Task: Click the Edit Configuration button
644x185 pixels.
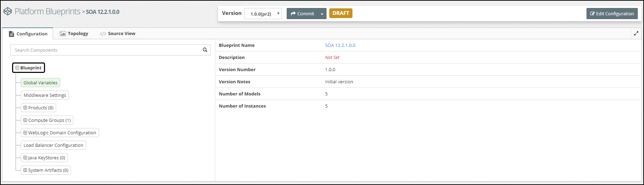Action: (x=612, y=14)
